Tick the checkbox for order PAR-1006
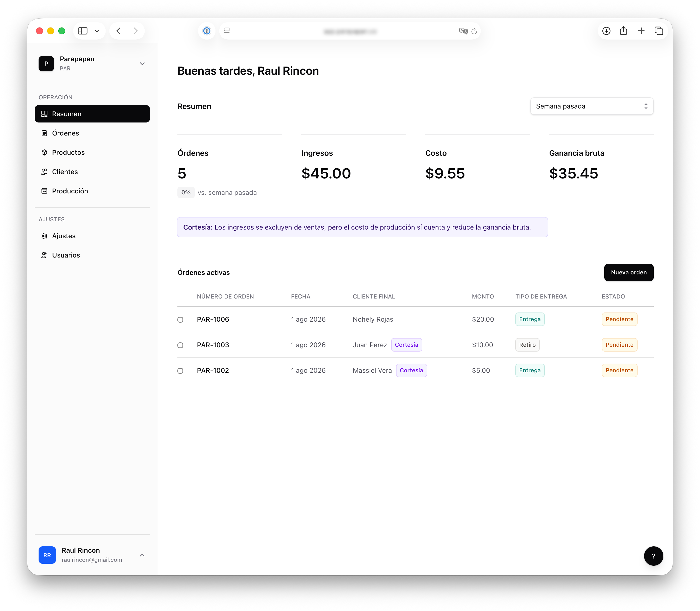This screenshot has height=611, width=700. point(180,320)
